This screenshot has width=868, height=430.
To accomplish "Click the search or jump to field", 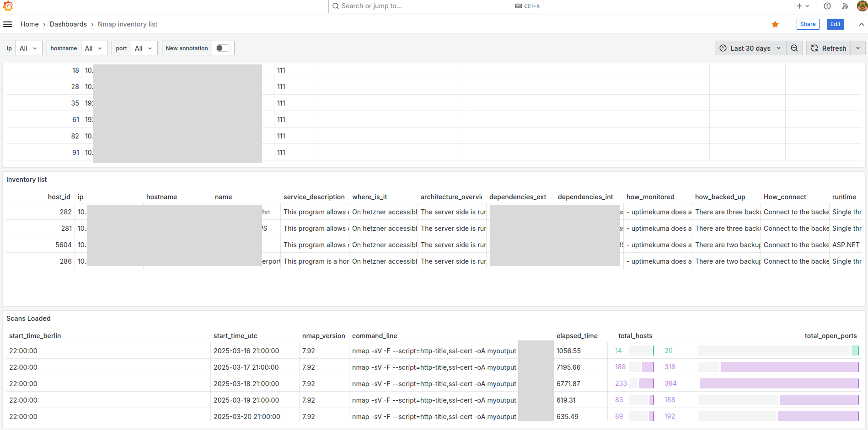I will (x=434, y=6).
